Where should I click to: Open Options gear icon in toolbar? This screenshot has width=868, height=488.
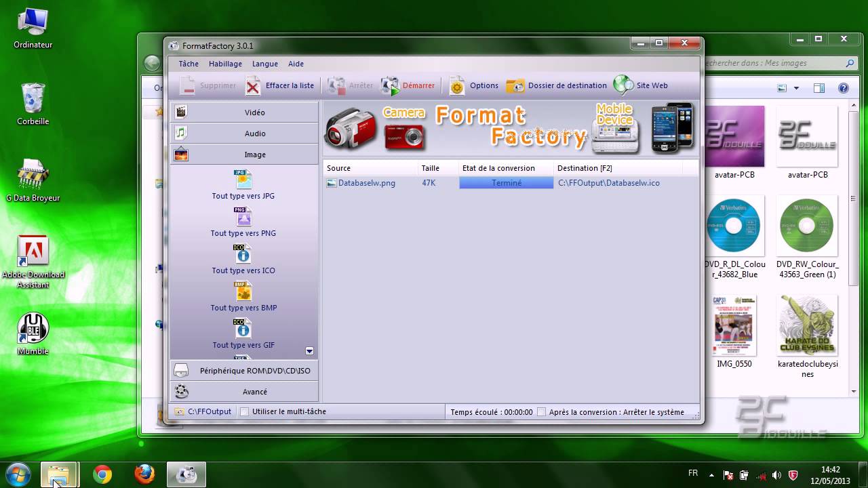tap(457, 85)
